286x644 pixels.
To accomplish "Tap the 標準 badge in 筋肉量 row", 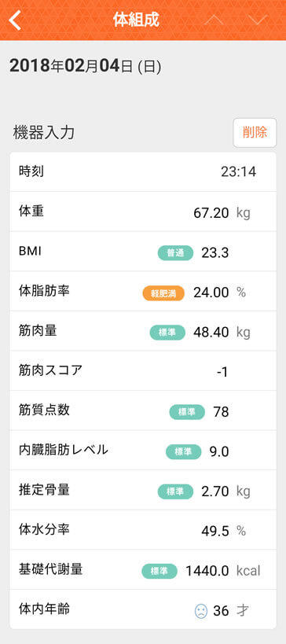I will [167, 333].
